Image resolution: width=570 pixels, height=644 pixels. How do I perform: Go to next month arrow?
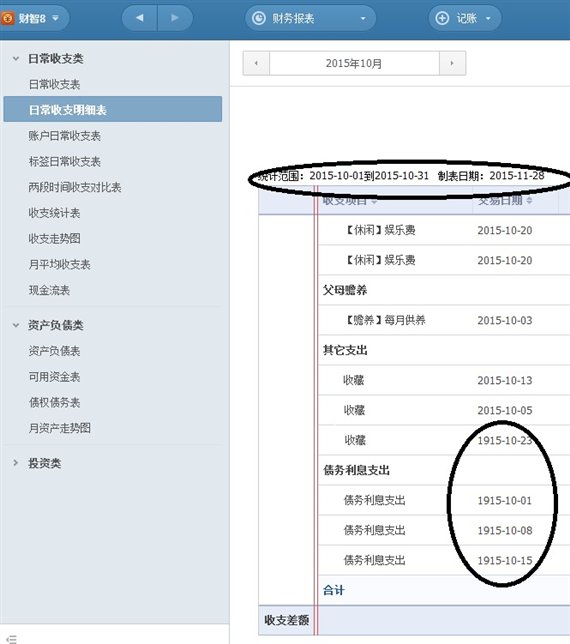(452, 63)
